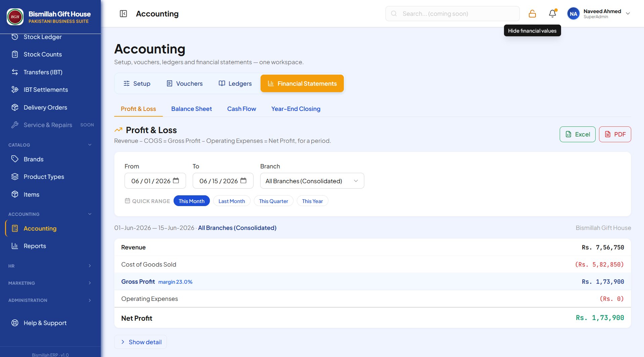Click the Accounting calculator icon in sidebar
Image resolution: width=644 pixels, height=357 pixels.
(15, 229)
